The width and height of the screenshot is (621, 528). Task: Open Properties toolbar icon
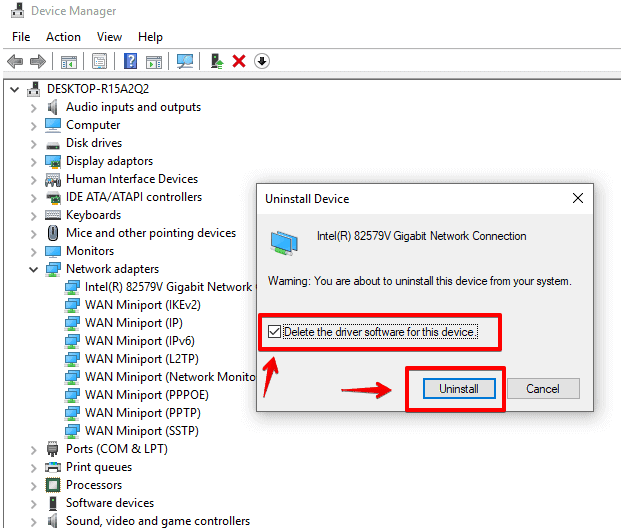(99, 61)
